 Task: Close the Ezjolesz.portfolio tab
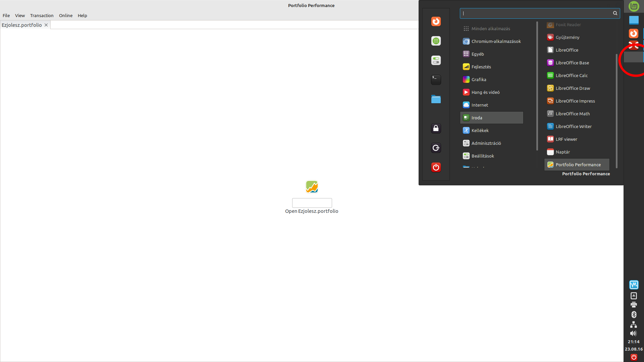point(46,25)
